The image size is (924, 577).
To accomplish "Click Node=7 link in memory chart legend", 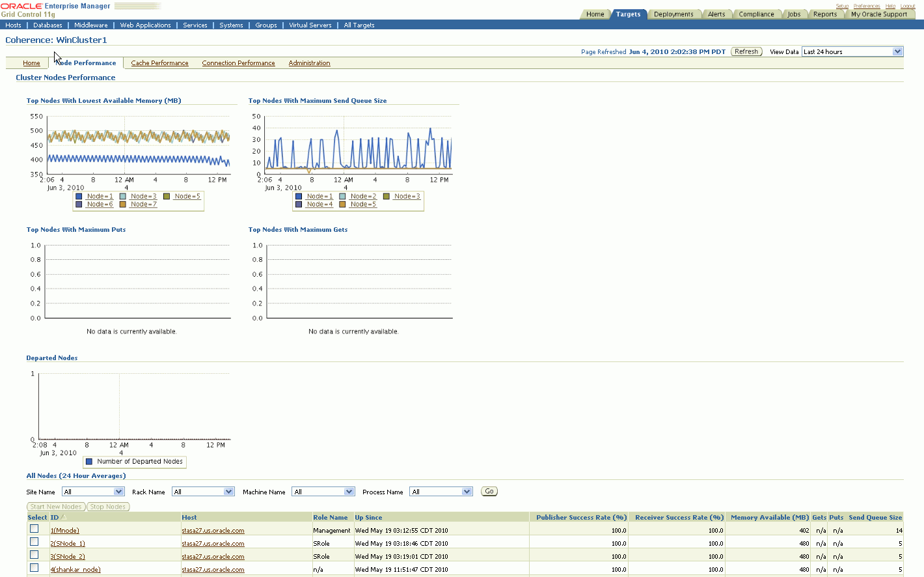I will [x=143, y=204].
